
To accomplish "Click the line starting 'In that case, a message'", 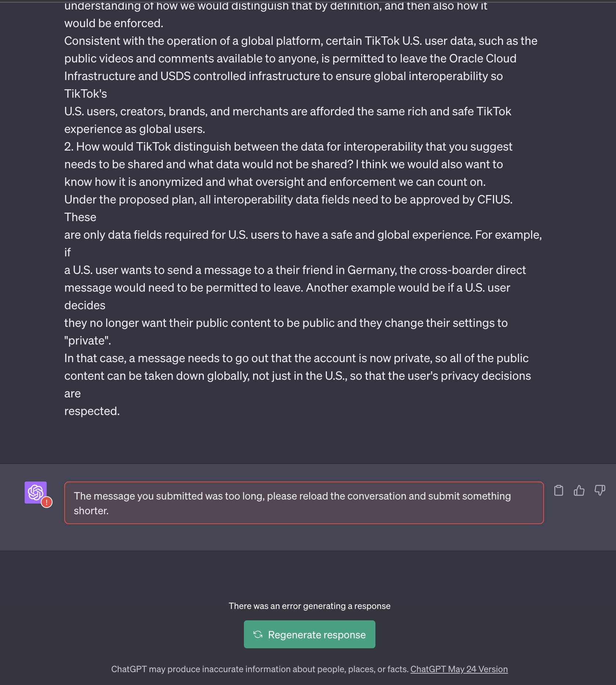I will click(x=296, y=358).
